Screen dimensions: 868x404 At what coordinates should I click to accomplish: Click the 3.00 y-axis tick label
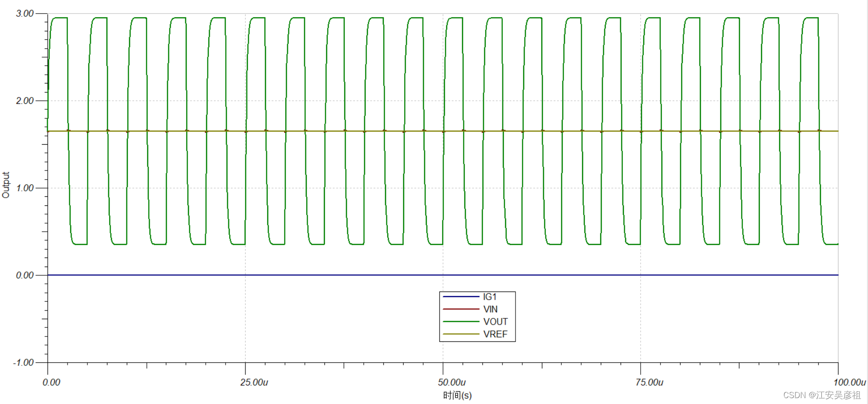click(x=25, y=14)
